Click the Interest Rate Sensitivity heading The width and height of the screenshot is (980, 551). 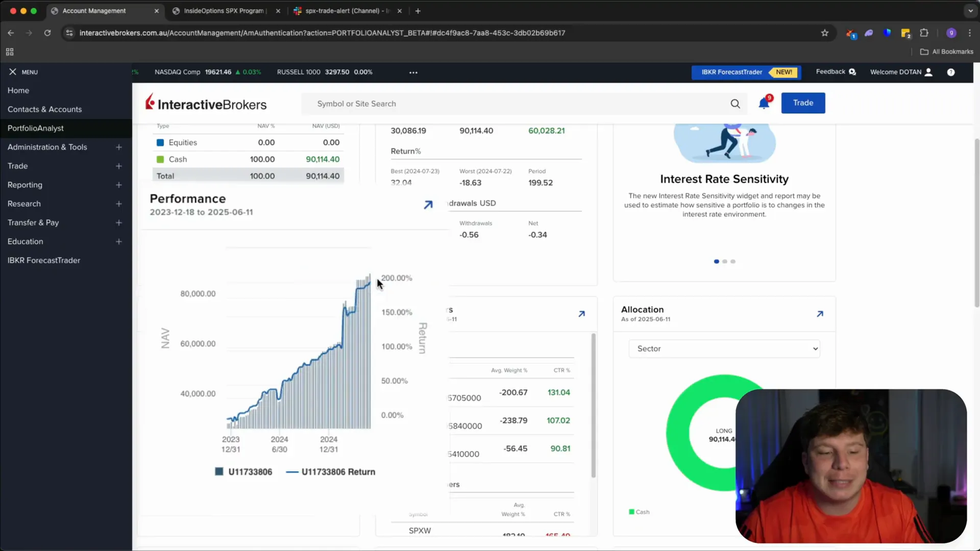[724, 179]
